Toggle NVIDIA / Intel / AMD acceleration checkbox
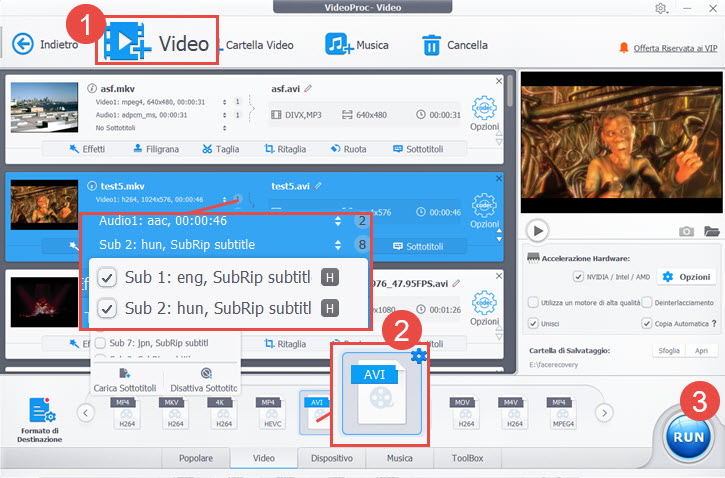The image size is (725, 478). click(x=578, y=276)
